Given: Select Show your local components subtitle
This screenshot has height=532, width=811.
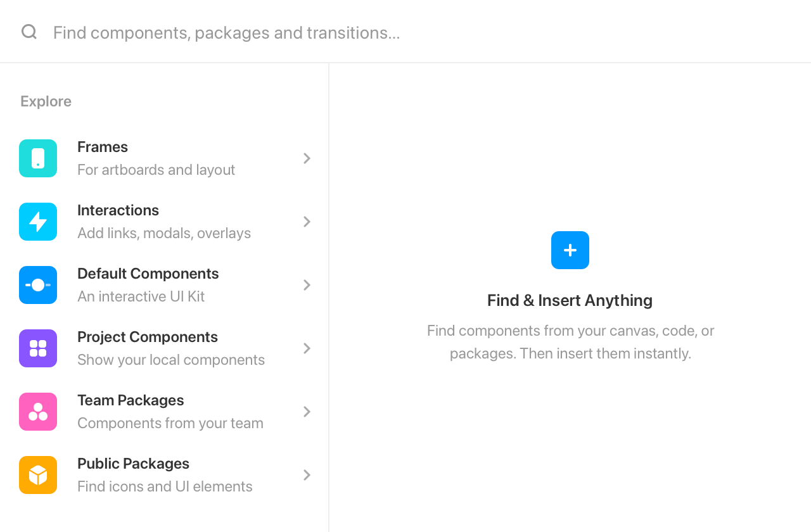Looking at the screenshot, I should [x=171, y=360].
